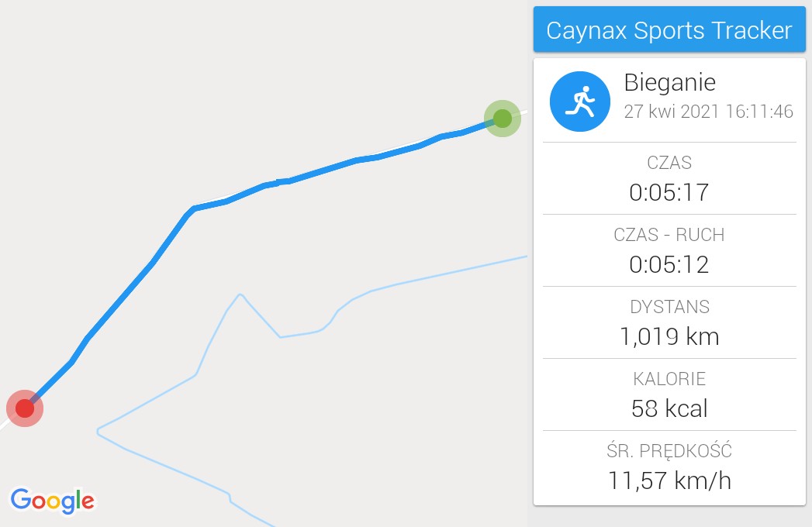Image resolution: width=812 pixels, height=527 pixels.
Task: Select the CZAS value 0:05:17
Action: [x=669, y=192]
